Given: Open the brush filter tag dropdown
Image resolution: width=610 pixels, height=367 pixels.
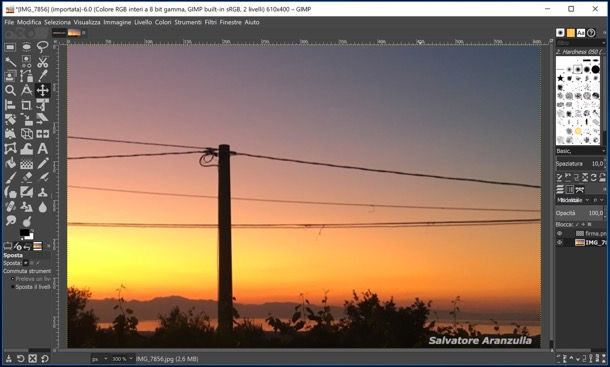Looking at the screenshot, I should (580, 43).
